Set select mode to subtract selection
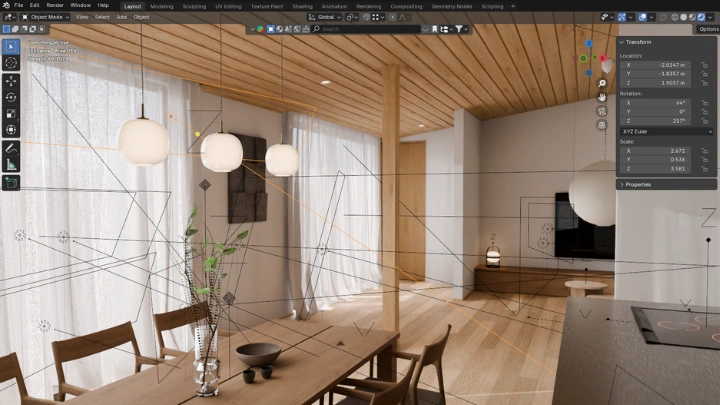The image size is (720, 405). pos(24,29)
